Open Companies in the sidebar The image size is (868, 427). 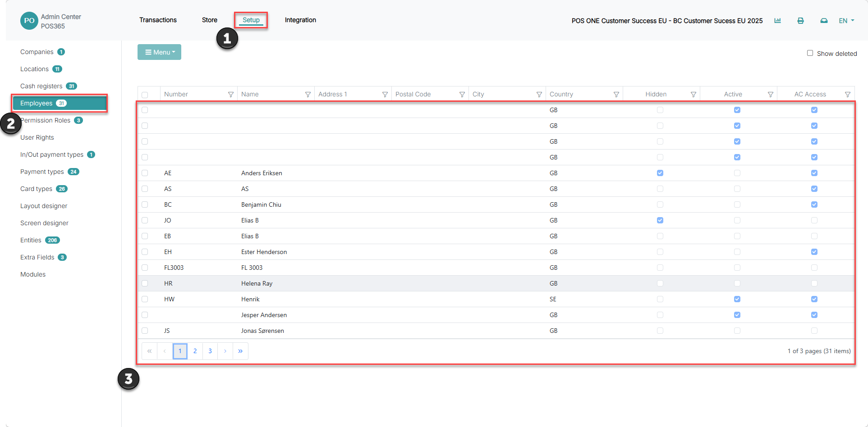(37, 52)
